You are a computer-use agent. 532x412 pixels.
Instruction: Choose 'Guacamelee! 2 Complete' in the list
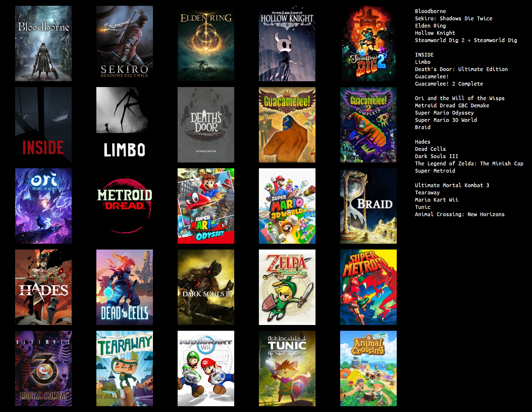[449, 84]
